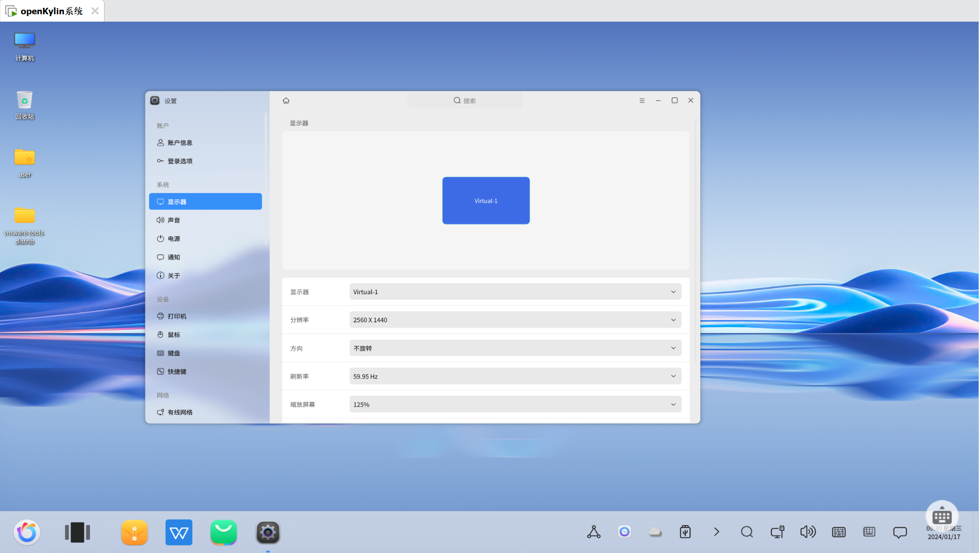980x553 pixels.
Task: Close the Settings window
Action: (x=690, y=100)
